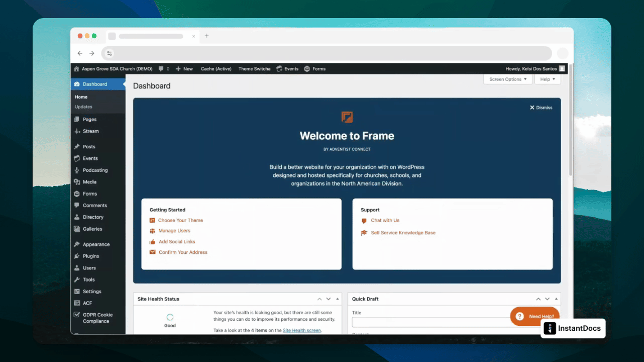This screenshot has width=644, height=362.
Task: Start a Chat with Us
Action: (385, 220)
